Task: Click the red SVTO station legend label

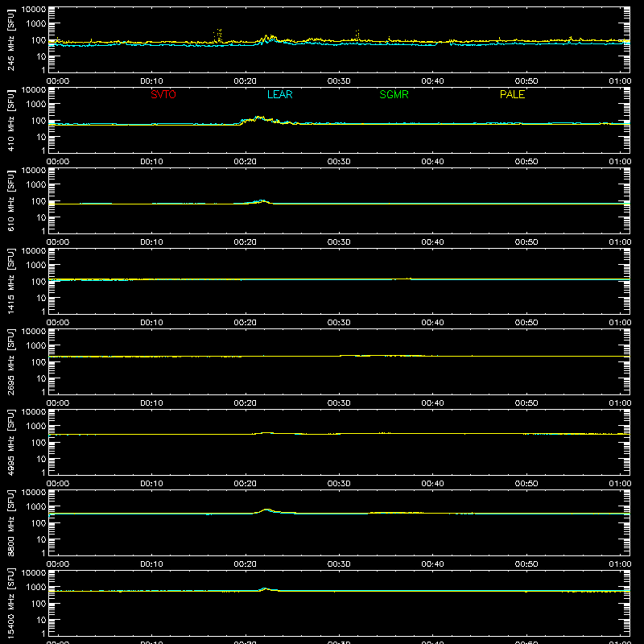Action: [x=163, y=94]
